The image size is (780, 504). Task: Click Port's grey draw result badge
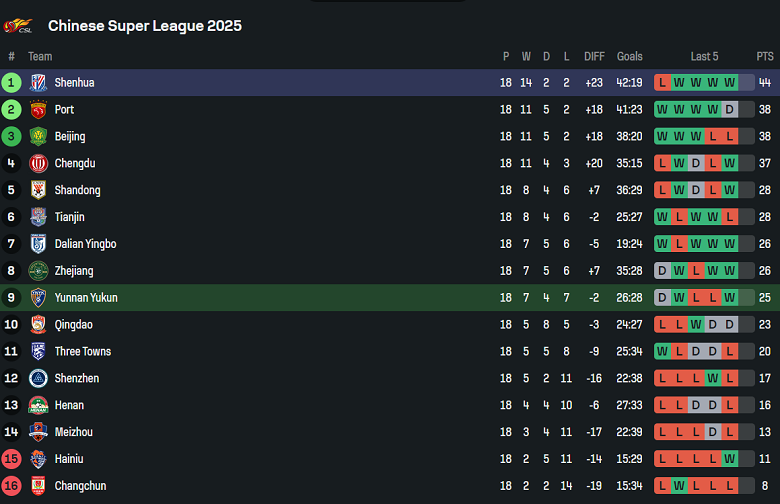point(730,110)
